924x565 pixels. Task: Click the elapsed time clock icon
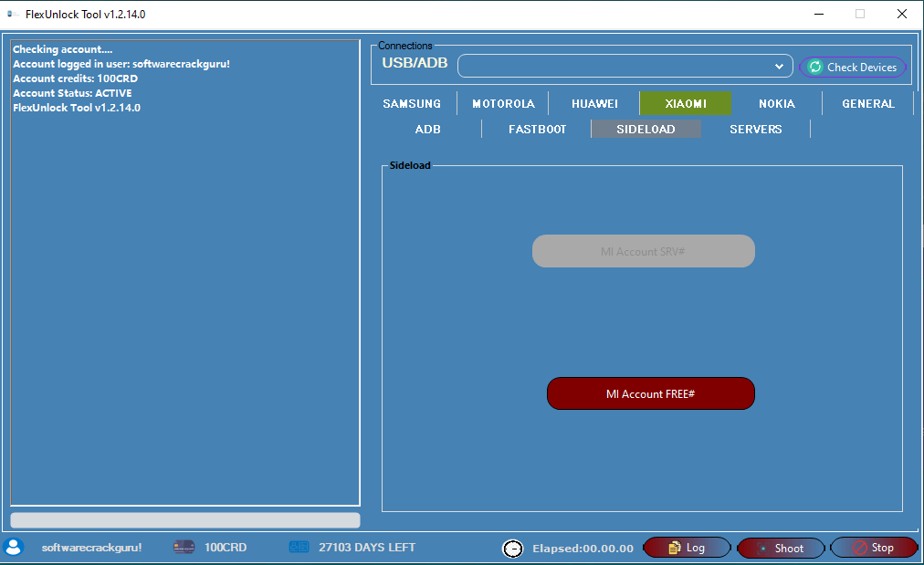pos(513,549)
